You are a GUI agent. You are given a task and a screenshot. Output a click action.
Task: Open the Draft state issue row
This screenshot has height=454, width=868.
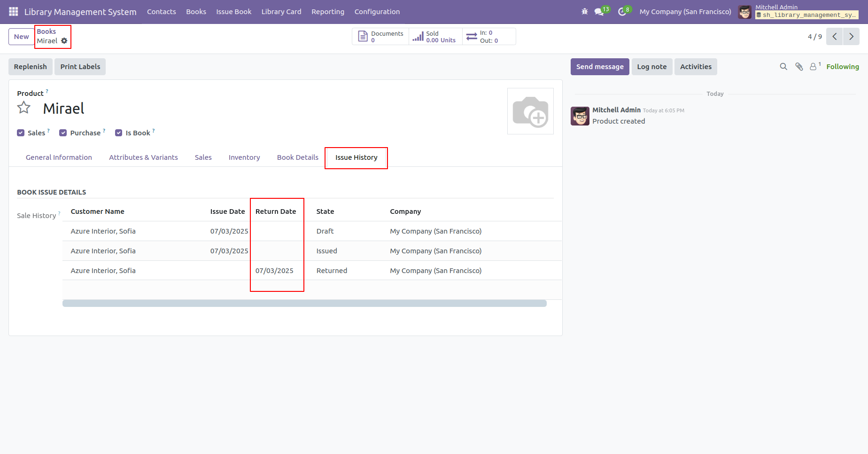click(312, 231)
